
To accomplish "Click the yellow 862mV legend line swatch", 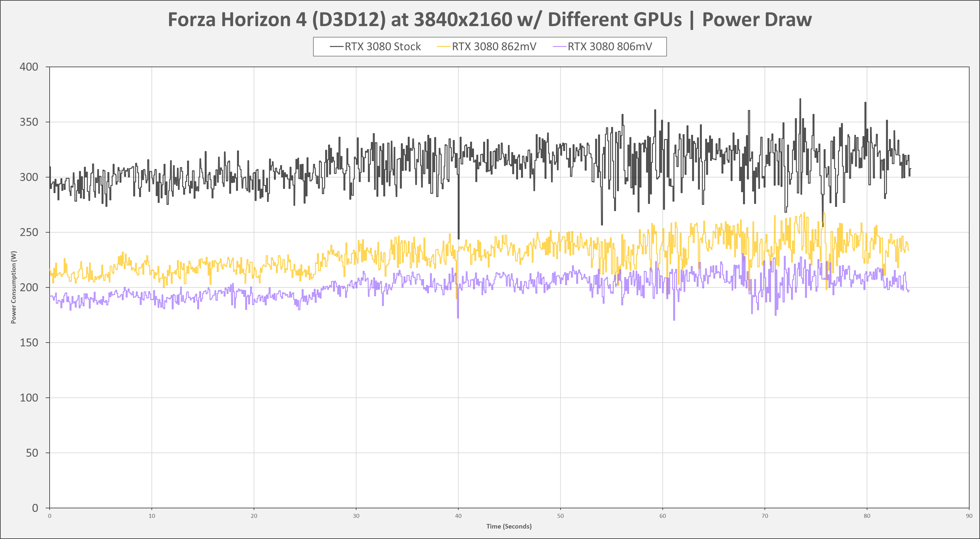I will coord(444,47).
